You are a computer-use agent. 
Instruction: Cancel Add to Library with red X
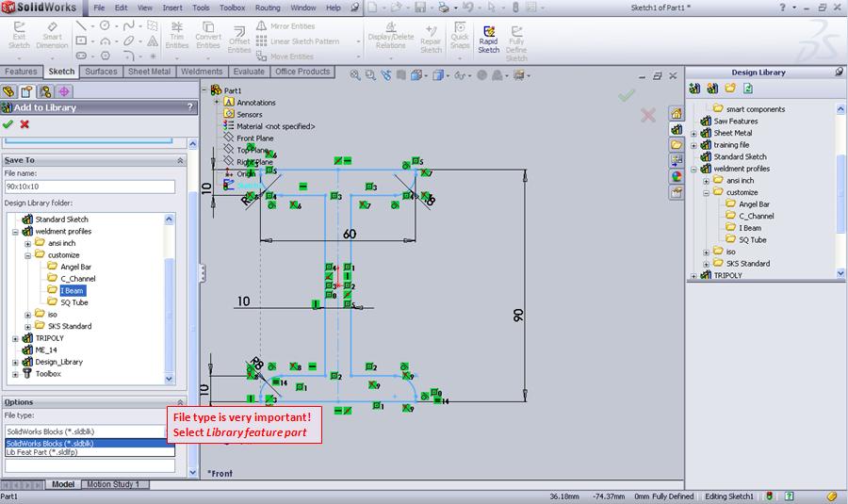pyautogui.click(x=24, y=124)
